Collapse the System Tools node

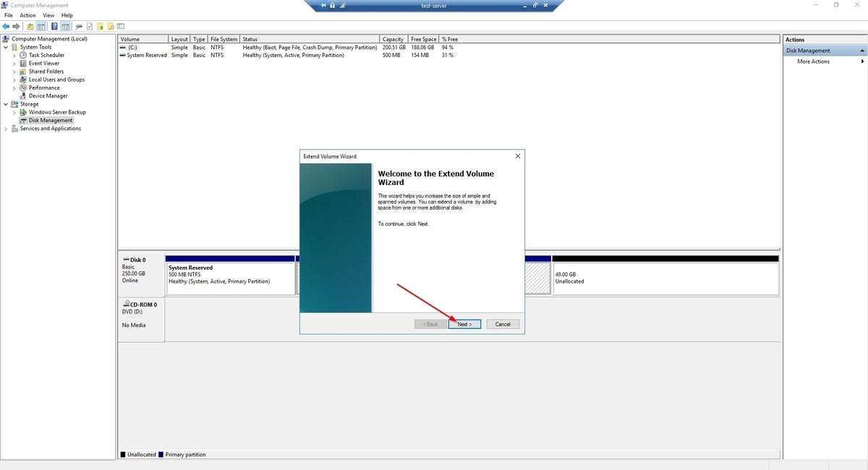6,47
